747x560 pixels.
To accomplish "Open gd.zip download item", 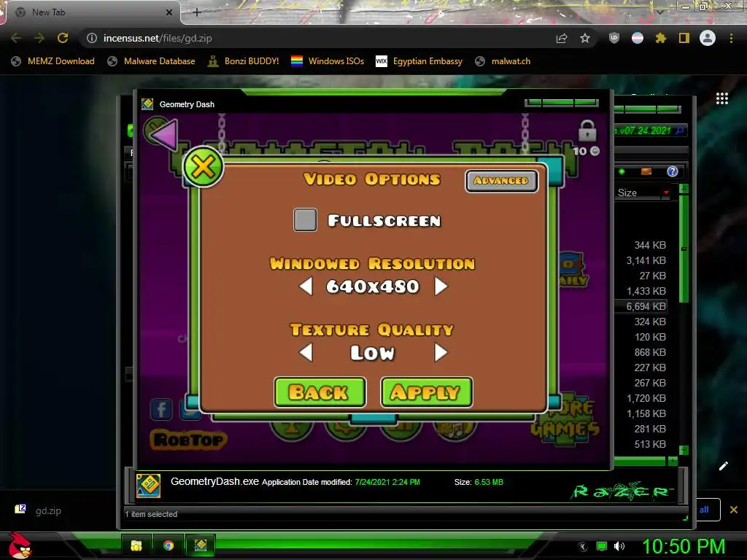I will point(39,510).
